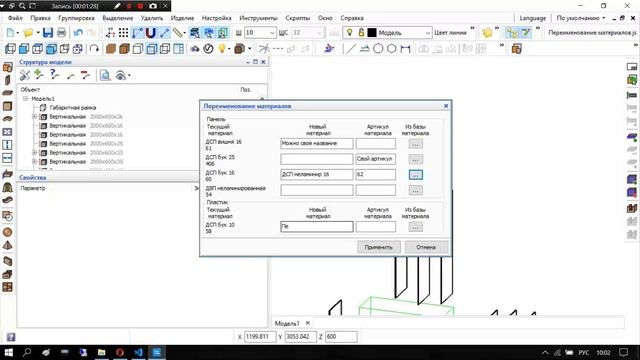This screenshot has height=360, width=640.
Task: Click the brown sphere icon in left sidebar
Action: click(x=7, y=232)
